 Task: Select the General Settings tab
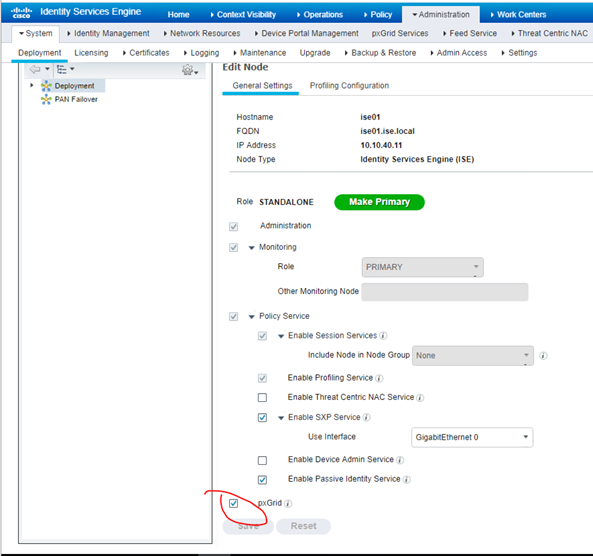tap(262, 85)
